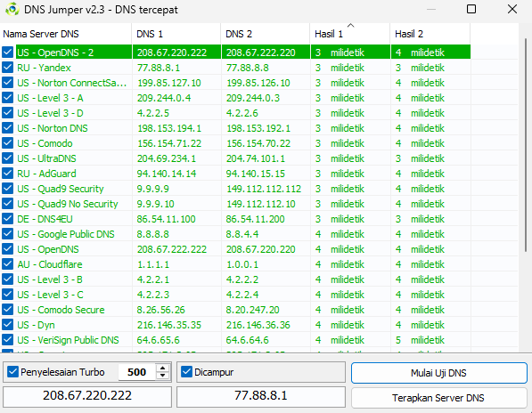Disable the Dicampur checkbox
532x413 pixels.
(x=186, y=372)
